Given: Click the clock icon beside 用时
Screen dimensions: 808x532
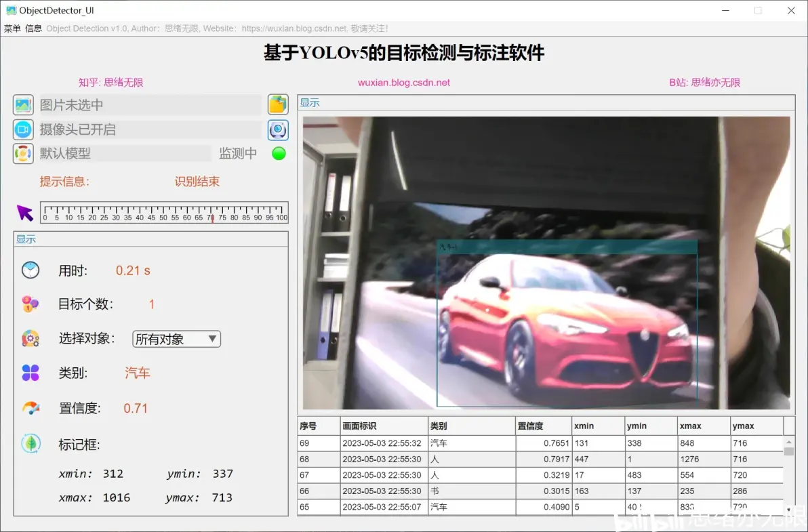Looking at the screenshot, I should (31, 270).
